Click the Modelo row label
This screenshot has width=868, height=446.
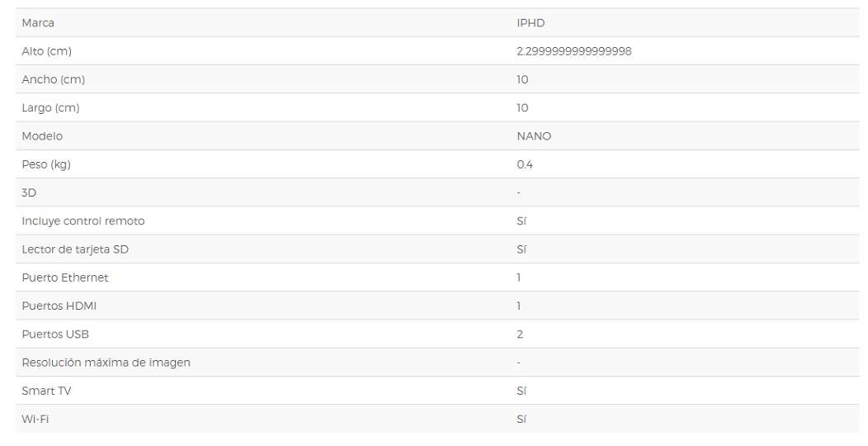click(42, 135)
